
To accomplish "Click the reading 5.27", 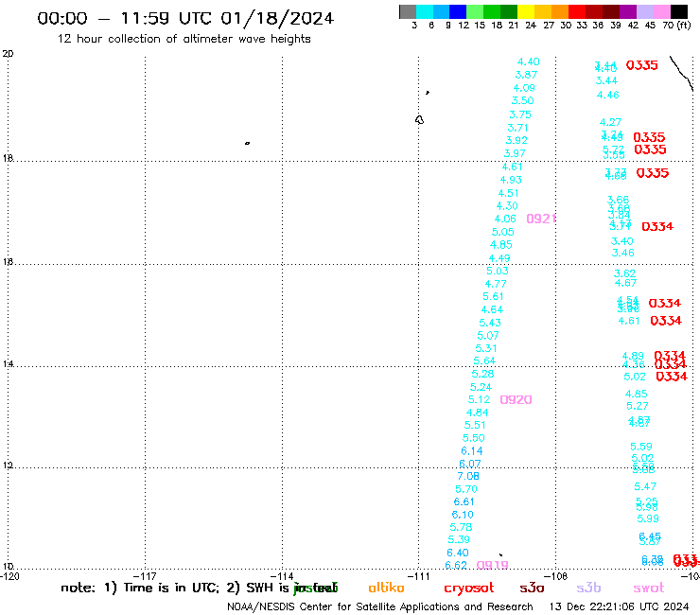I will pyautogui.click(x=637, y=407).
